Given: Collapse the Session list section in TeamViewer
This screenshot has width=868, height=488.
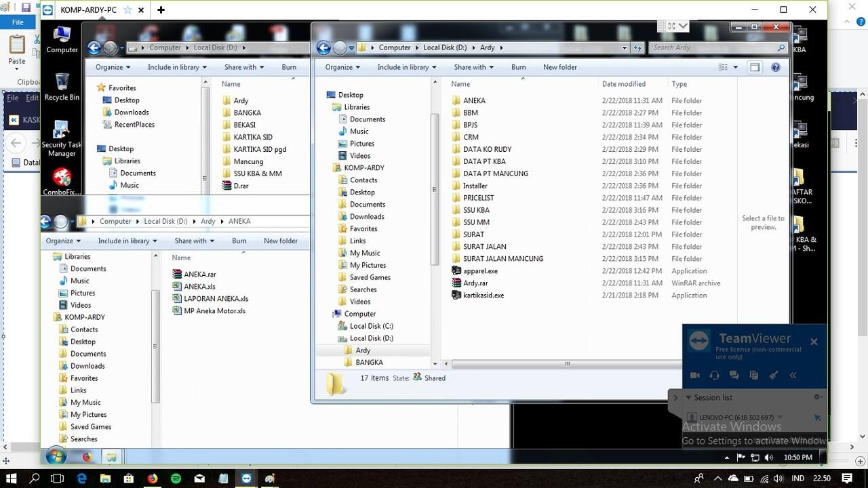Looking at the screenshot, I should (x=689, y=397).
